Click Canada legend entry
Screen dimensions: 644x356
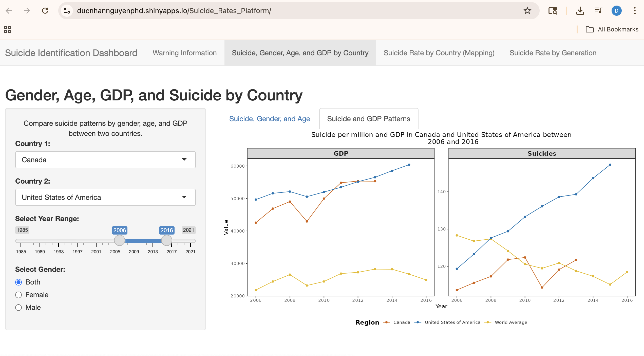point(397,322)
